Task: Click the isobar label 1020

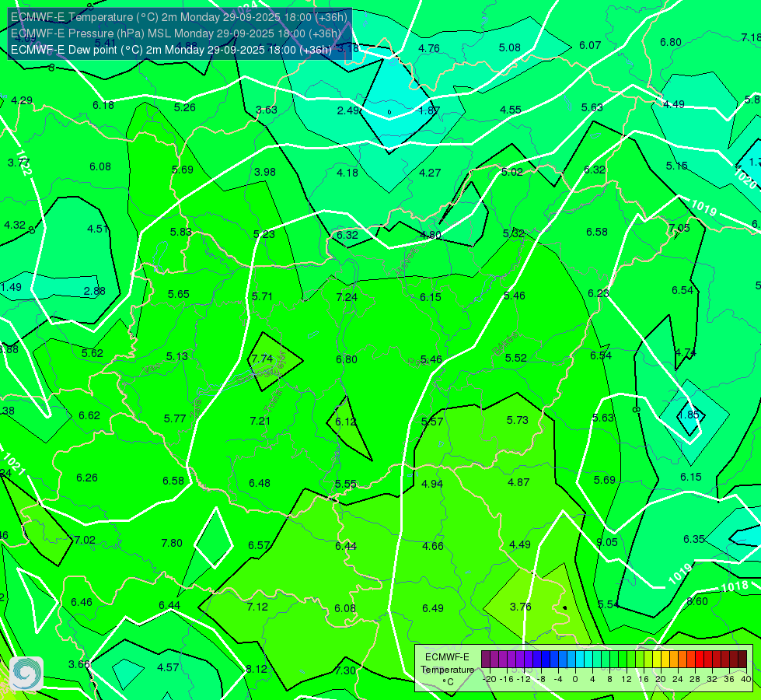Action: (745, 178)
